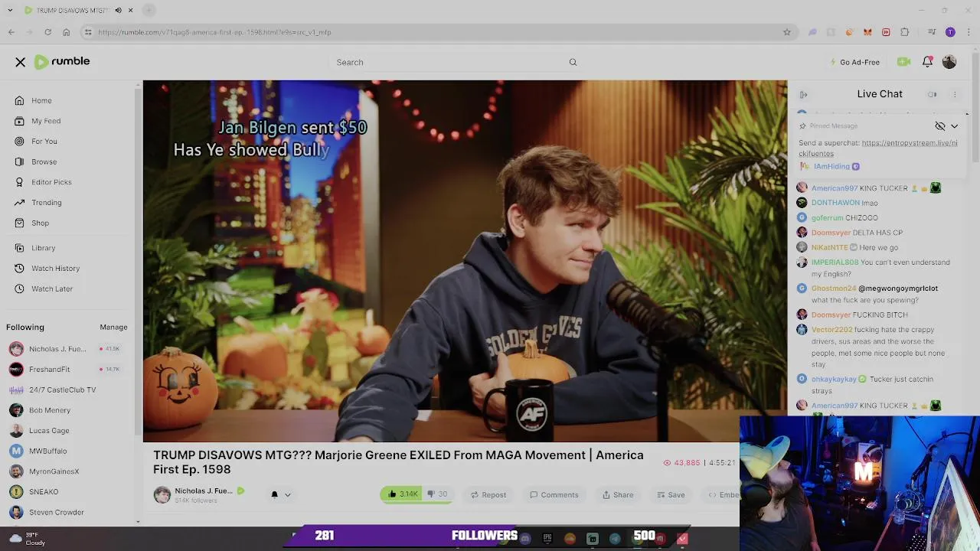The width and height of the screenshot is (980, 551).
Task: Open Bob Menery channel in Following
Action: tap(49, 410)
